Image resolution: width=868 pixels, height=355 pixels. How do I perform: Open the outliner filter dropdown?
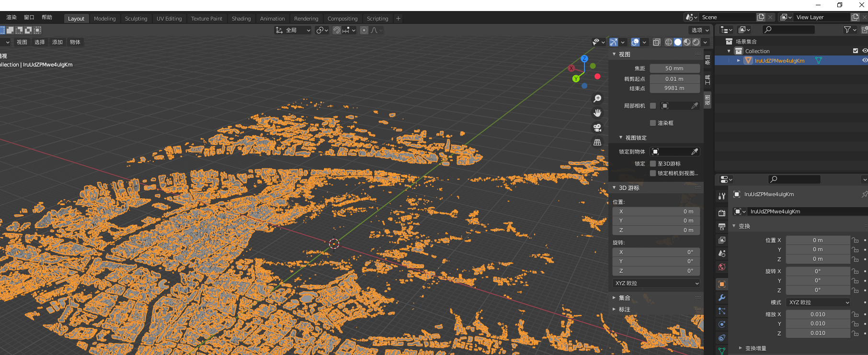pos(850,30)
